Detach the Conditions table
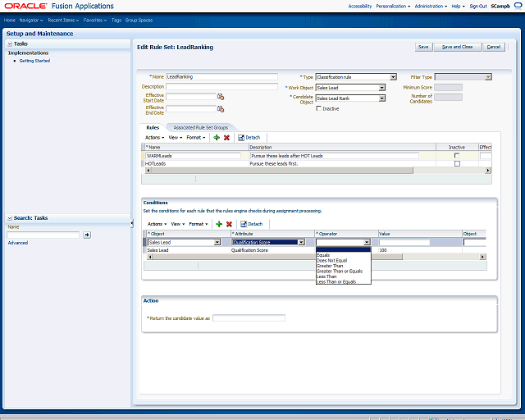Screen dimensions: 525x420 (x=252, y=224)
